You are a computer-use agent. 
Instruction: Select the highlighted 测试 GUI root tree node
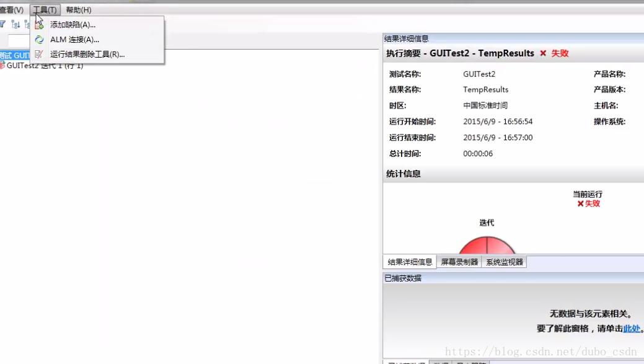click(x=15, y=55)
